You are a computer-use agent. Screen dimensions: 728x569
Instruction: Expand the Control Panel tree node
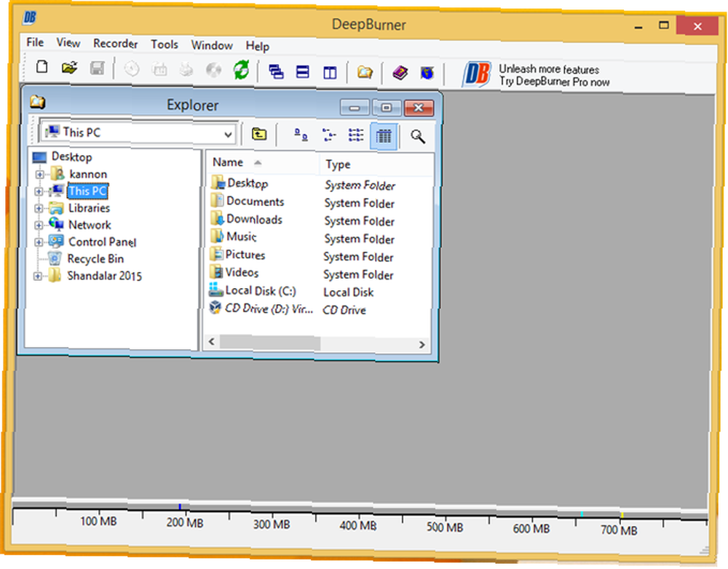click(39, 242)
